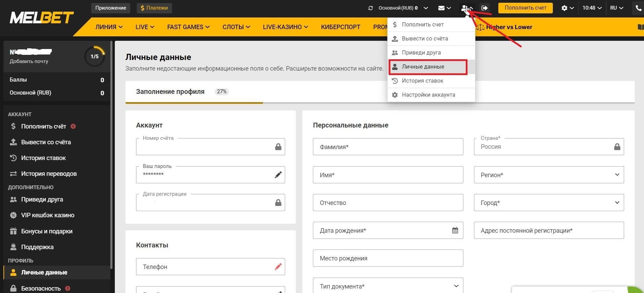Click the Имя input field

[x=388, y=175]
